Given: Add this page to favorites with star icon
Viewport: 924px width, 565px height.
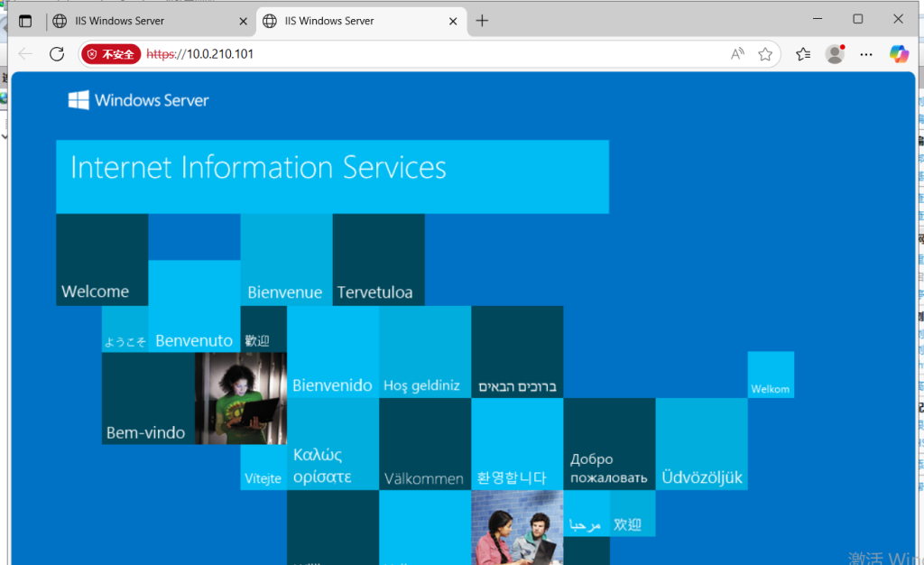Looking at the screenshot, I should pos(765,54).
